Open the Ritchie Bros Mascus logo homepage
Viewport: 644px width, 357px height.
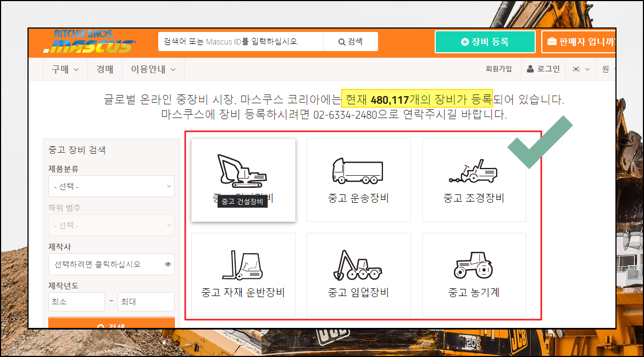(x=90, y=41)
